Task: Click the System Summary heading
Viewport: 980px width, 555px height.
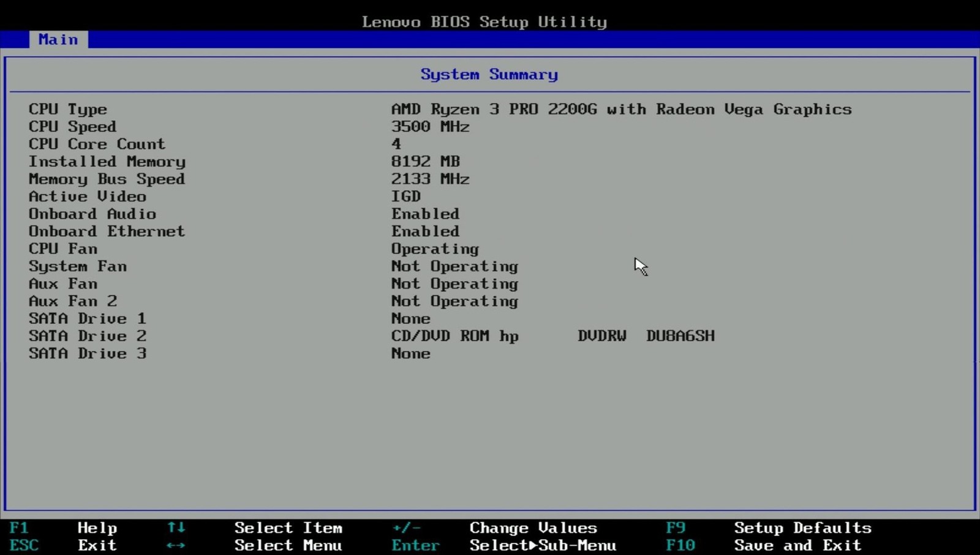Action: click(489, 75)
